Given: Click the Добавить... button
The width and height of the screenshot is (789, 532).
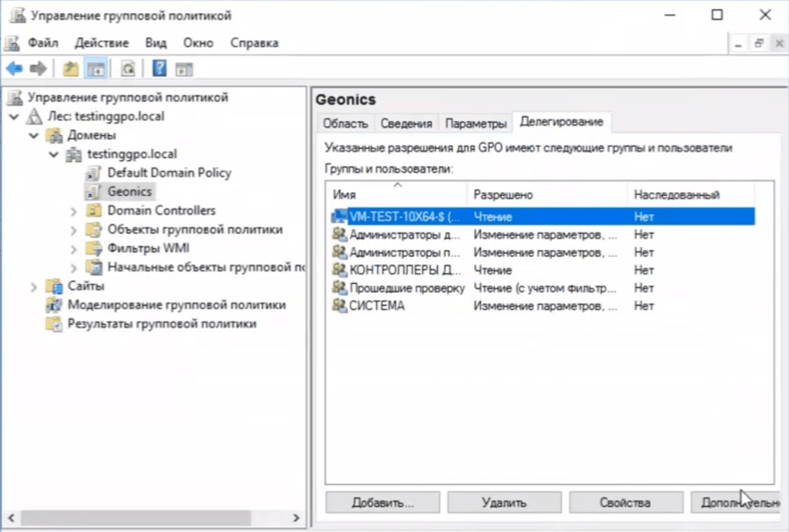Looking at the screenshot, I should coord(382,503).
